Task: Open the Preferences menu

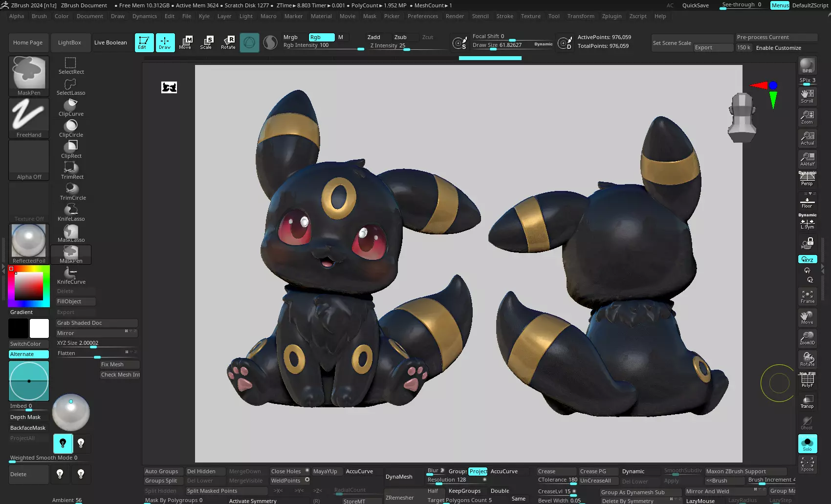Action: (x=423, y=16)
